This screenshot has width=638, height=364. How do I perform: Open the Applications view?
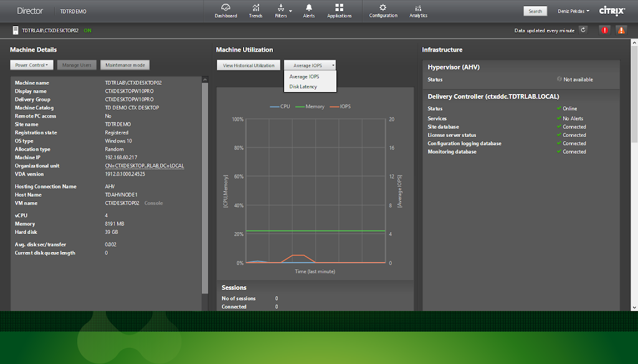[x=340, y=11]
